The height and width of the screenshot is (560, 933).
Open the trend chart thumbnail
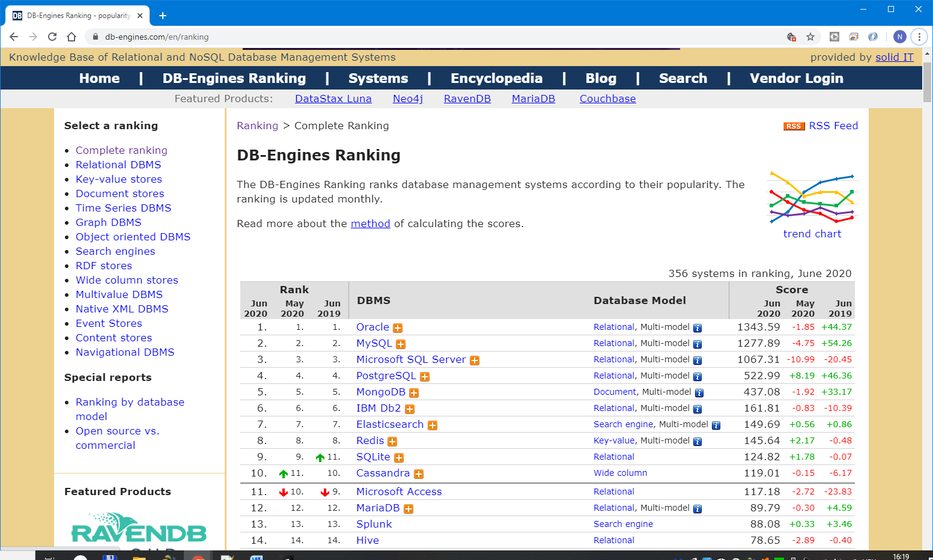pyautogui.click(x=812, y=197)
